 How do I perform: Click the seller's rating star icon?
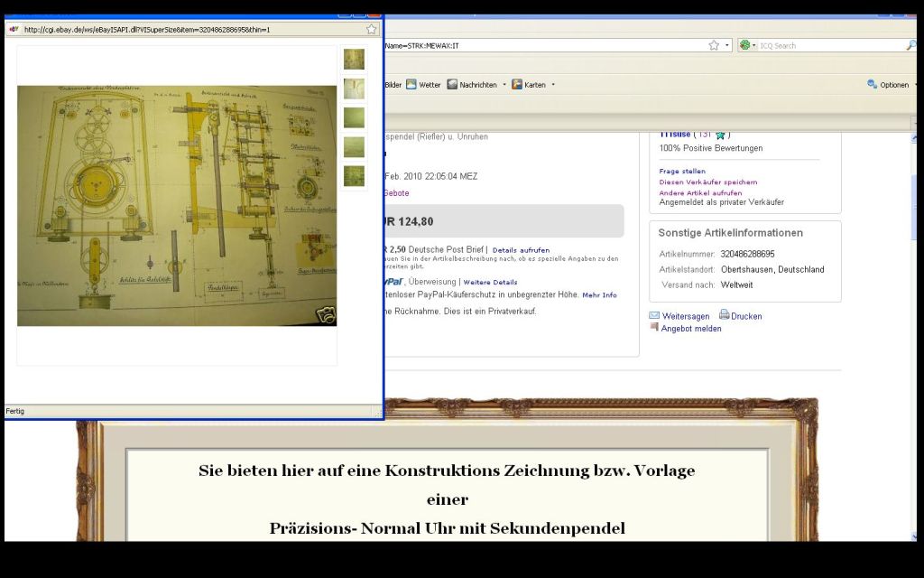(720, 135)
